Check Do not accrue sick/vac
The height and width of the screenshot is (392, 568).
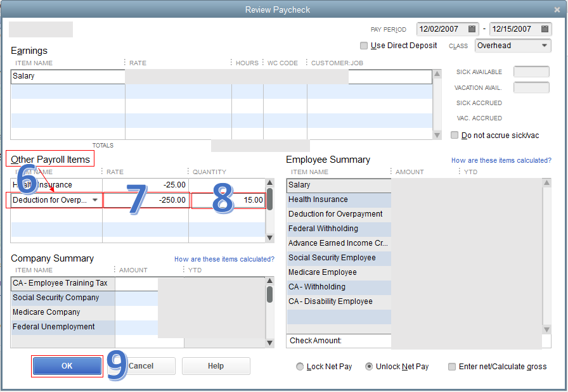[x=455, y=135]
